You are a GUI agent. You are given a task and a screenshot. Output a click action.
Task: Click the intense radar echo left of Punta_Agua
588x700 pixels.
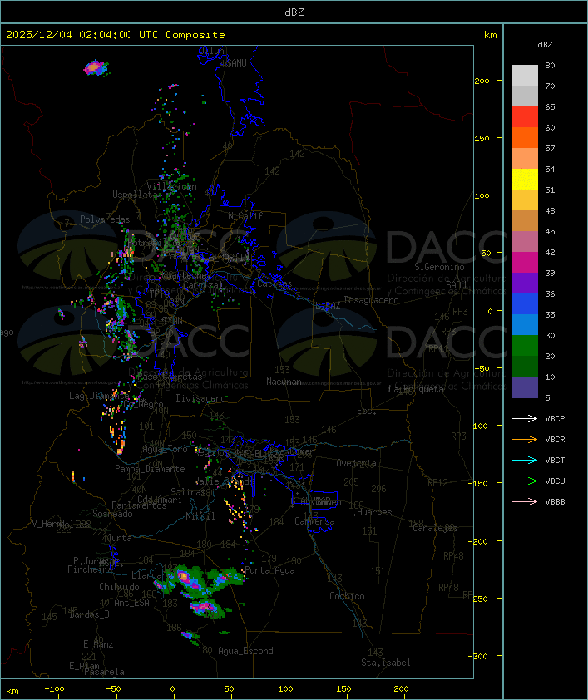185,577
